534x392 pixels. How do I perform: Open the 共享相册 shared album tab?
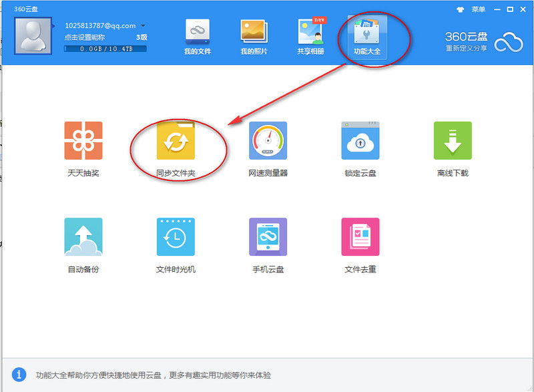[311, 37]
